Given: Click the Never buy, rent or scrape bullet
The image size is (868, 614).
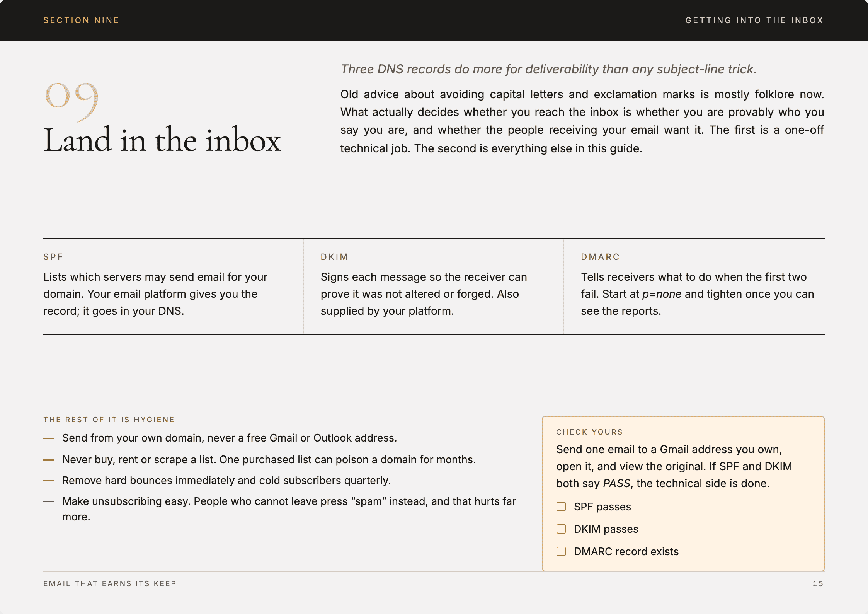Looking at the screenshot, I should coord(269,459).
